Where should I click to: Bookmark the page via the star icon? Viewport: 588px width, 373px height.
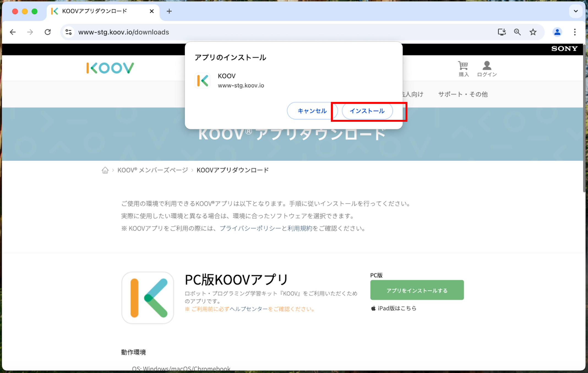pos(533,32)
